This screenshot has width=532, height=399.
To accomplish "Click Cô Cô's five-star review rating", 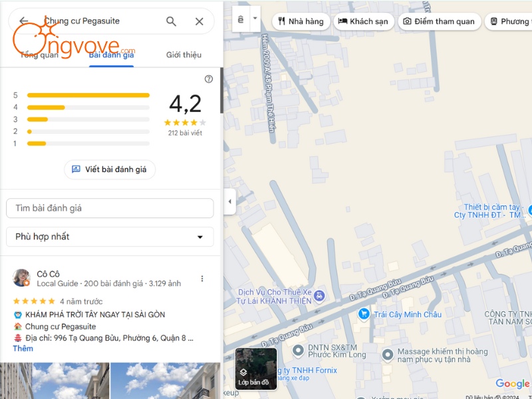I will [34, 301].
